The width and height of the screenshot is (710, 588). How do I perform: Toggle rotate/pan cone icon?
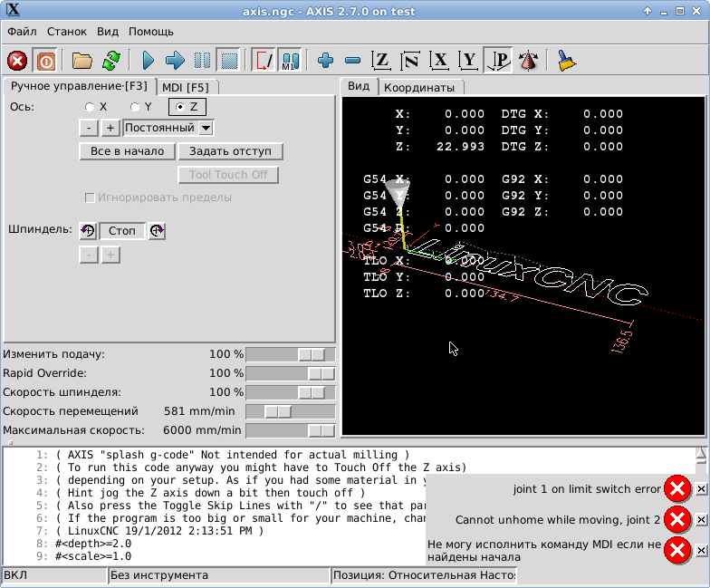529,61
